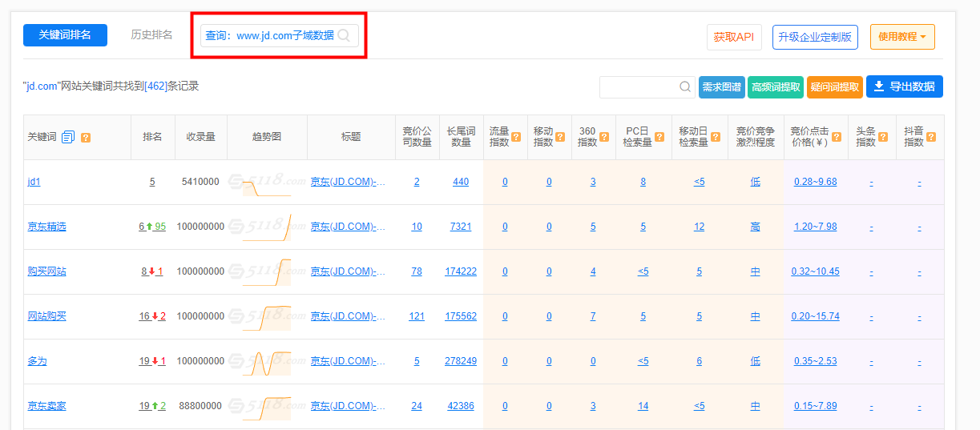
Task: Click the 高频词提取 button
Action: (x=776, y=86)
